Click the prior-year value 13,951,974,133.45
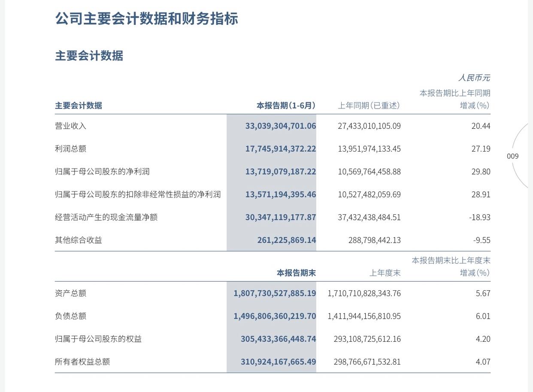 point(369,149)
